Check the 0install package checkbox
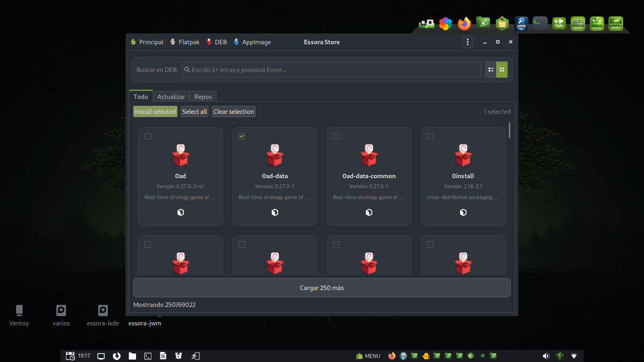This screenshot has height=362, width=644. [430, 136]
